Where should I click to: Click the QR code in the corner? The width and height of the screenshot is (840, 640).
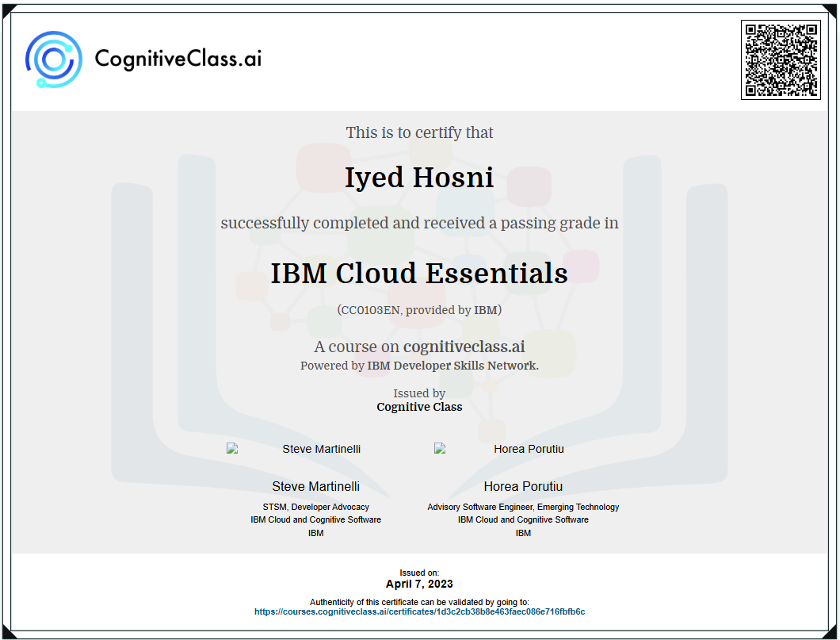[781, 60]
